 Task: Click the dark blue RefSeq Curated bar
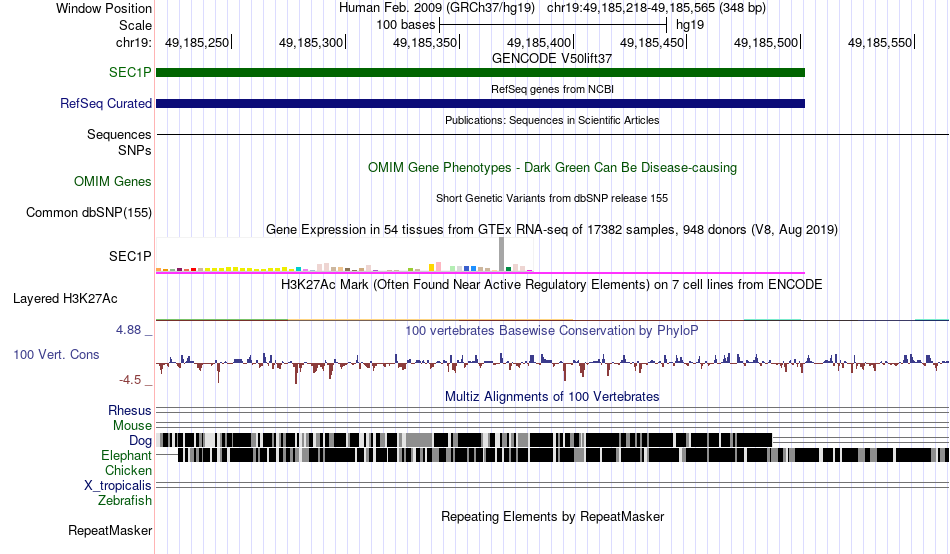(480, 104)
